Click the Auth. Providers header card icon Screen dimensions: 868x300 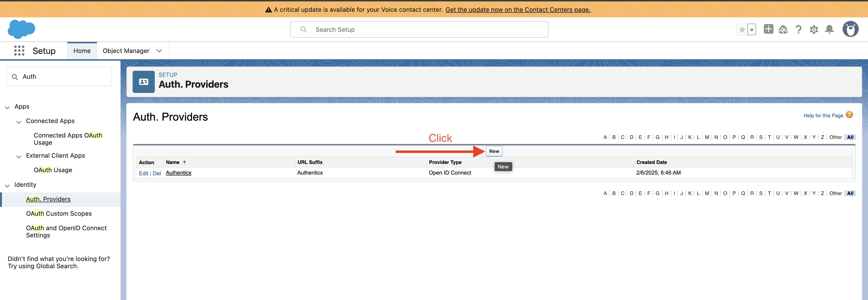143,82
